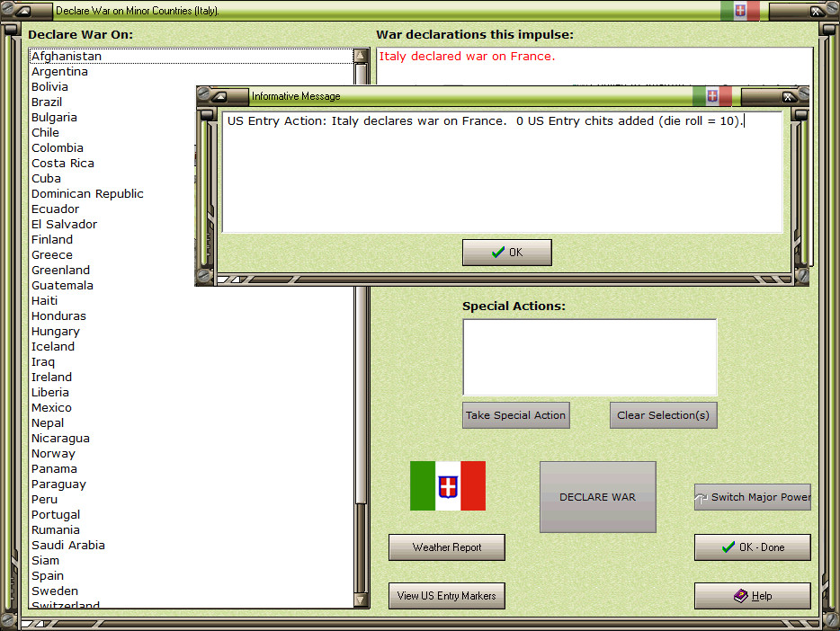Select Ireland in the country list

(x=192, y=378)
